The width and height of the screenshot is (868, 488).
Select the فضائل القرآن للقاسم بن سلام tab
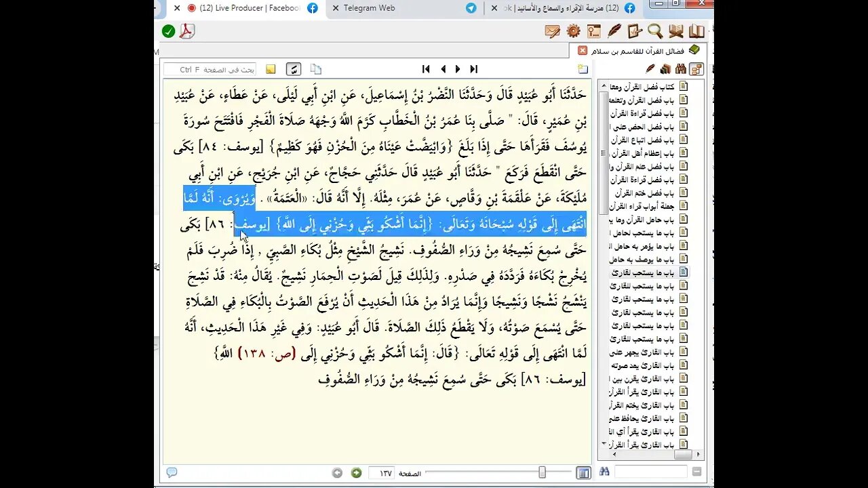pyautogui.click(x=639, y=50)
